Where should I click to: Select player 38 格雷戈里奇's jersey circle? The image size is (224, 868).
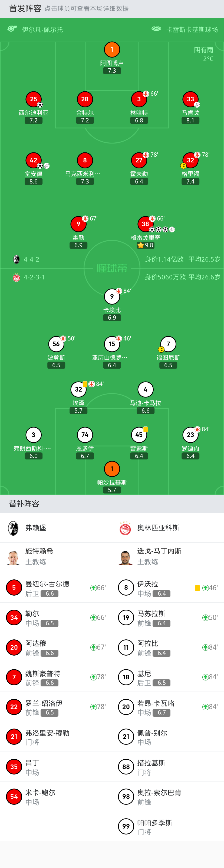[145, 224]
